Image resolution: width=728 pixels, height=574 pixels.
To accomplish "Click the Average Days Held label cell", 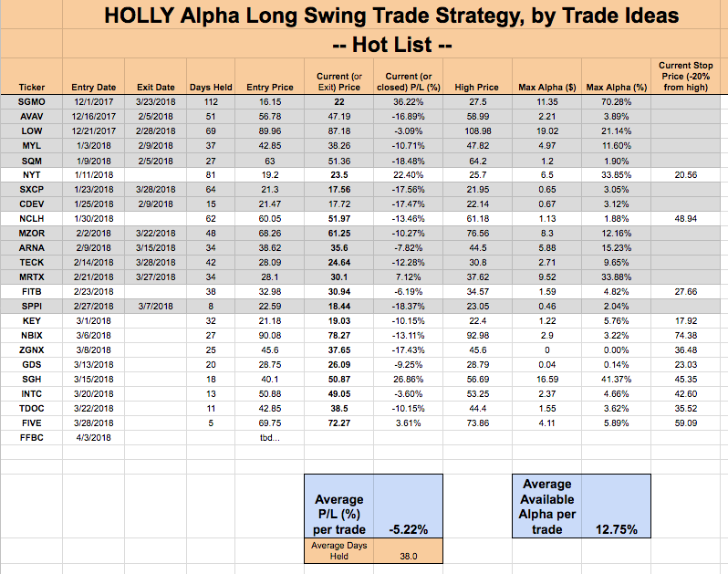I will [339, 551].
